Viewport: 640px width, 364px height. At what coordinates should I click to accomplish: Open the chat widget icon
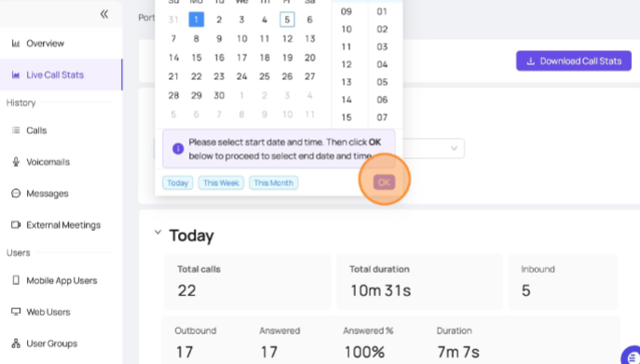point(632,356)
